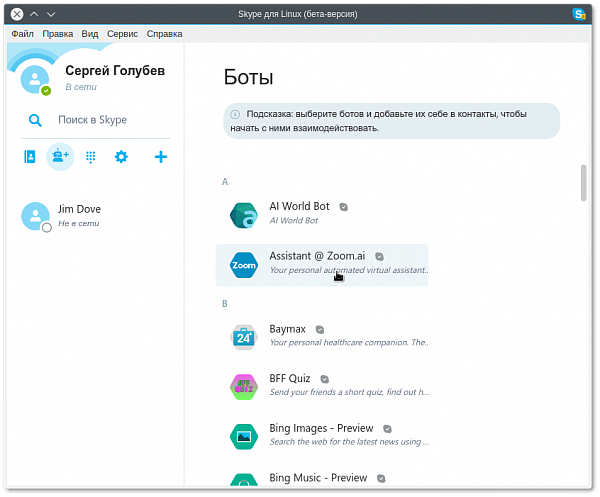Image resolution: width=600 pixels, height=497 pixels.
Task: Click Сергей Голубев profile avatar
Action: point(34,79)
